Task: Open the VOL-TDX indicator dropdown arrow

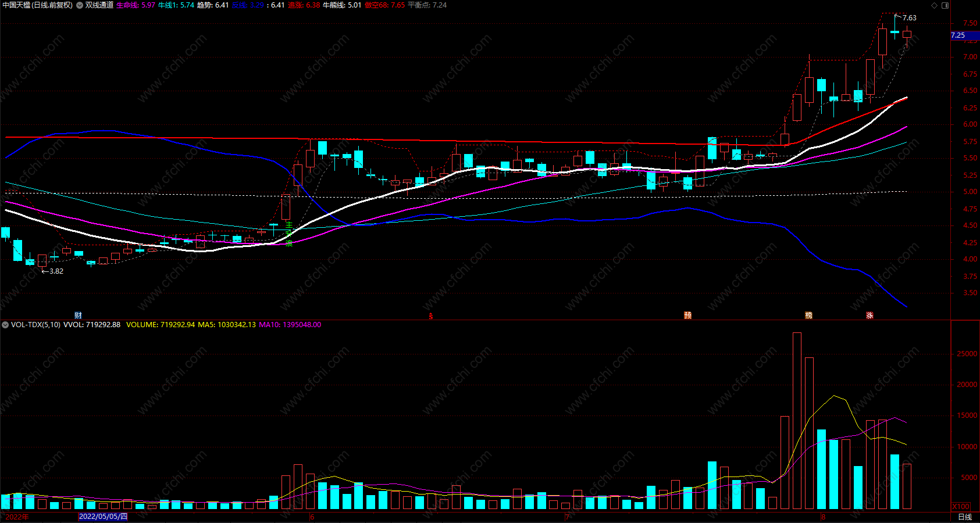Action: coord(5,325)
